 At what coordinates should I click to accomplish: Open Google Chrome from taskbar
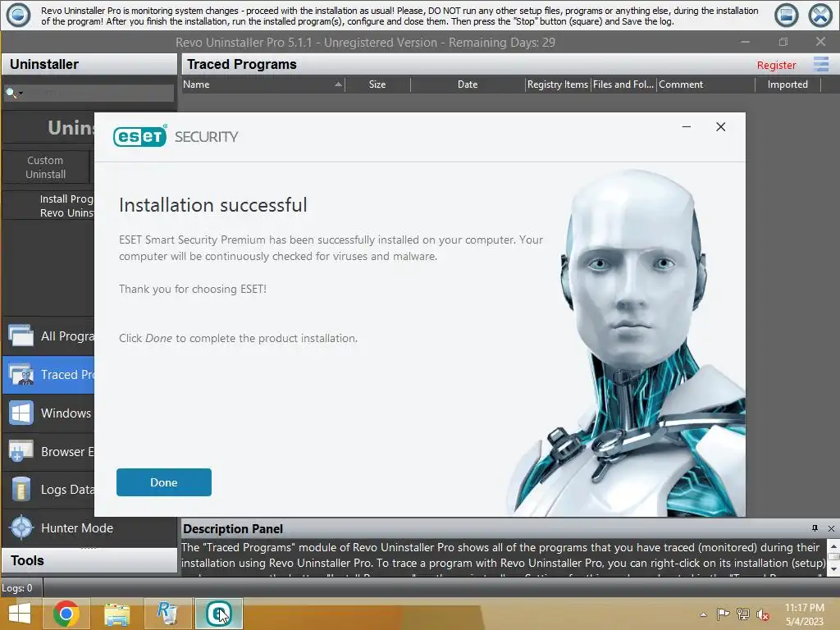(66, 614)
